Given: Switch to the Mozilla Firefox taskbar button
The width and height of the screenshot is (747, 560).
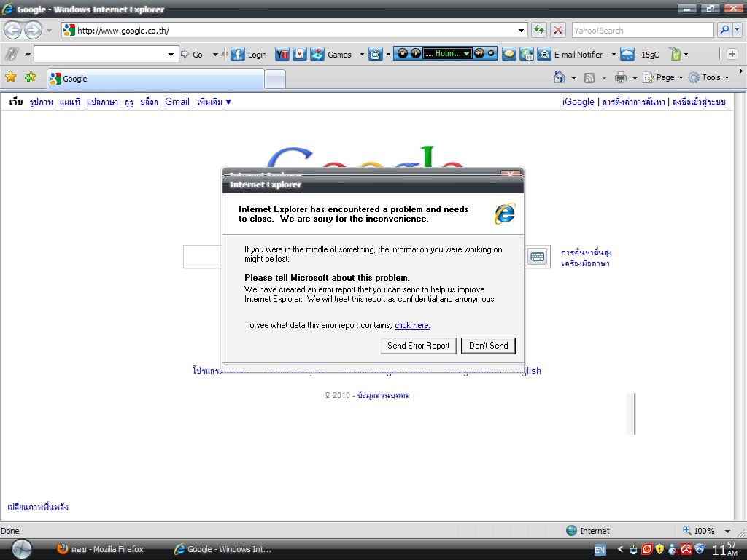Looking at the screenshot, I should (101, 549).
